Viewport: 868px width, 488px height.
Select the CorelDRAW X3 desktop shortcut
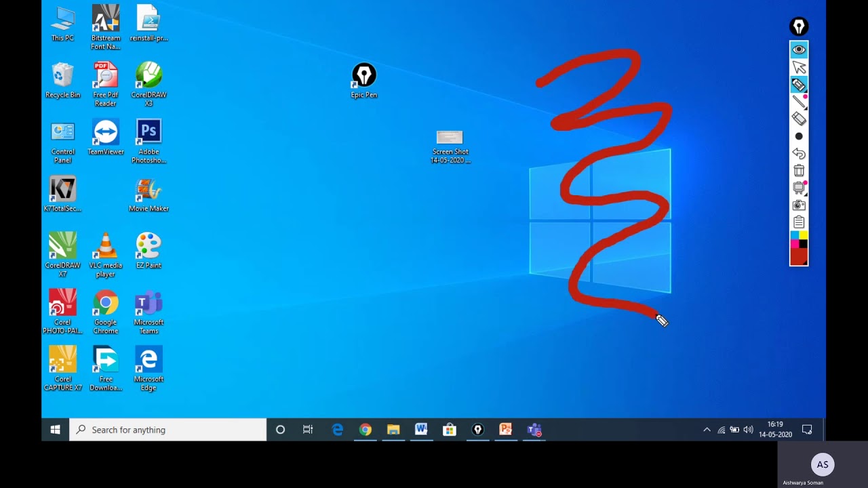pyautogui.click(x=149, y=85)
